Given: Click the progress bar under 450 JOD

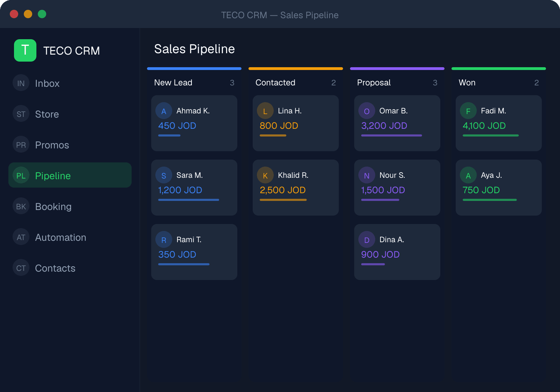Looking at the screenshot, I should [169, 135].
